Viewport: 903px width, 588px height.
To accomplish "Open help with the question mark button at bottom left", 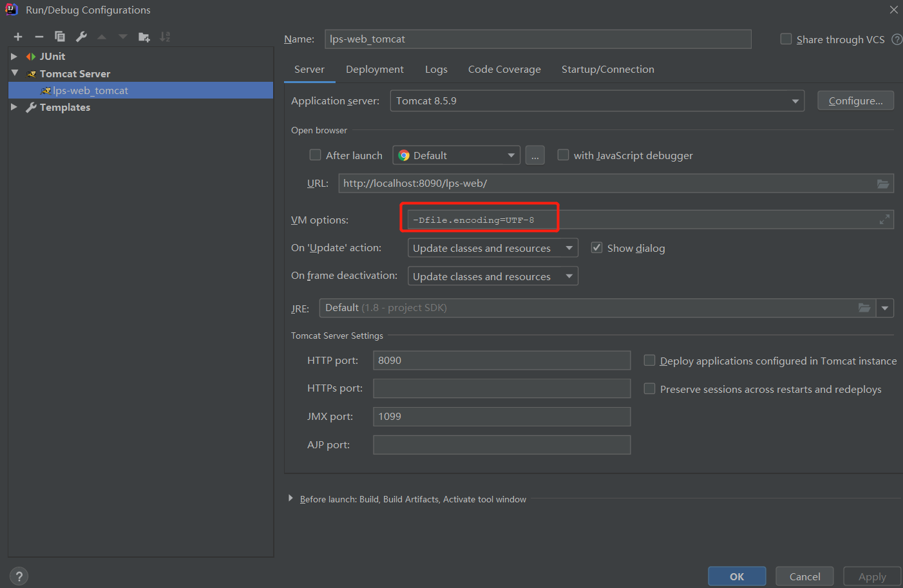I will pyautogui.click(x=19, y=576).
